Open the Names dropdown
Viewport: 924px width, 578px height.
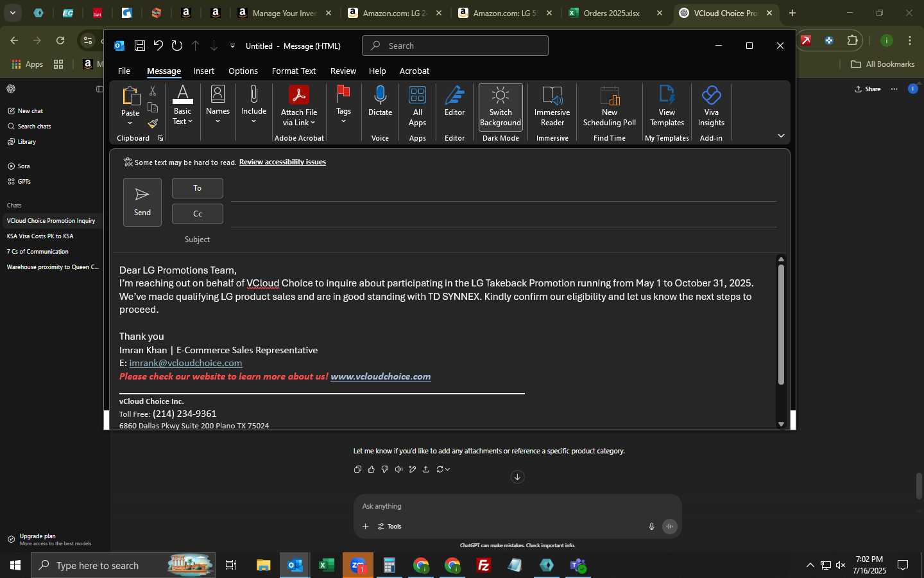point(218,105)
